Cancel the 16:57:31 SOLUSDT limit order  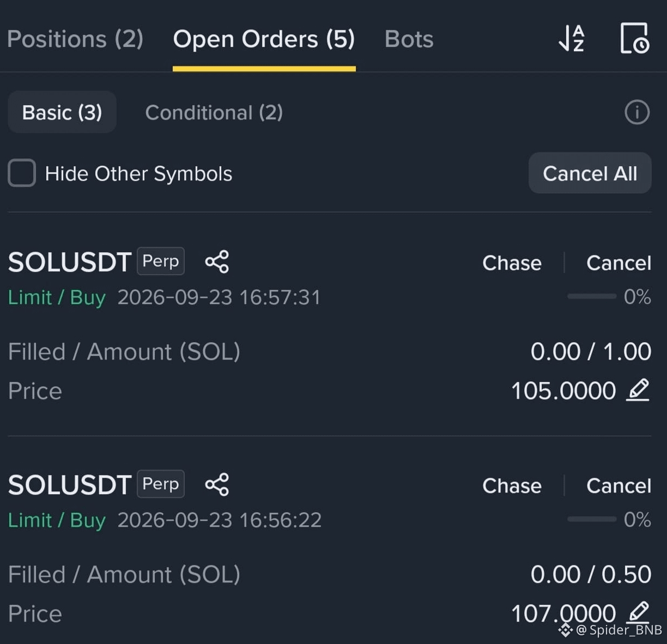coord(619,263)
